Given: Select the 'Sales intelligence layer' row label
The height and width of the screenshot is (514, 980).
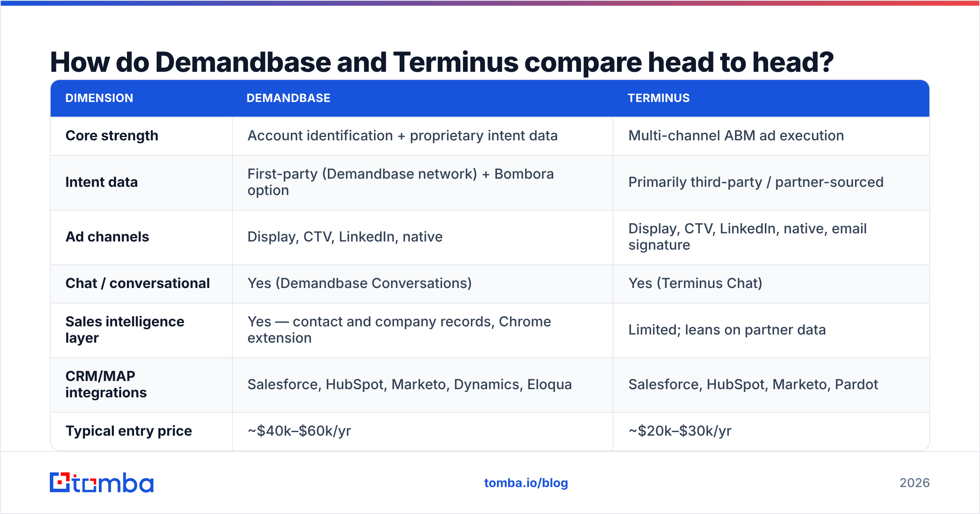Looking at the screenshot, I should (125, 330).
